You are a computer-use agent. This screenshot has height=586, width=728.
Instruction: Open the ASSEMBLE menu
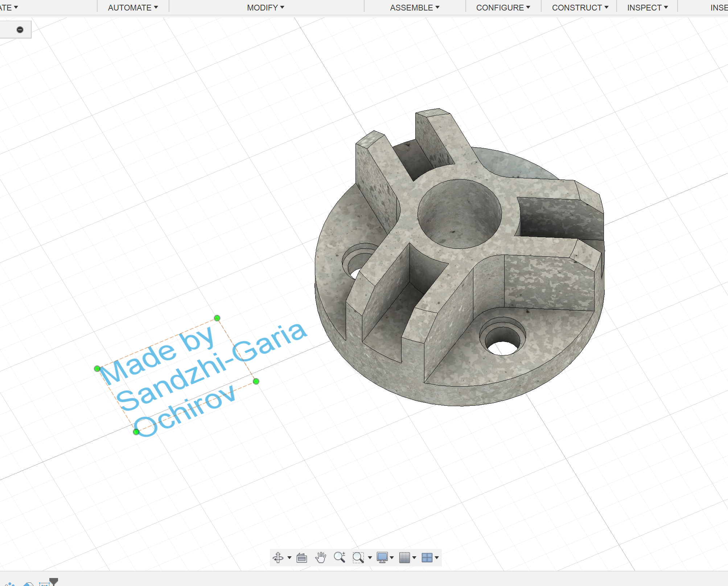[415, 8]
